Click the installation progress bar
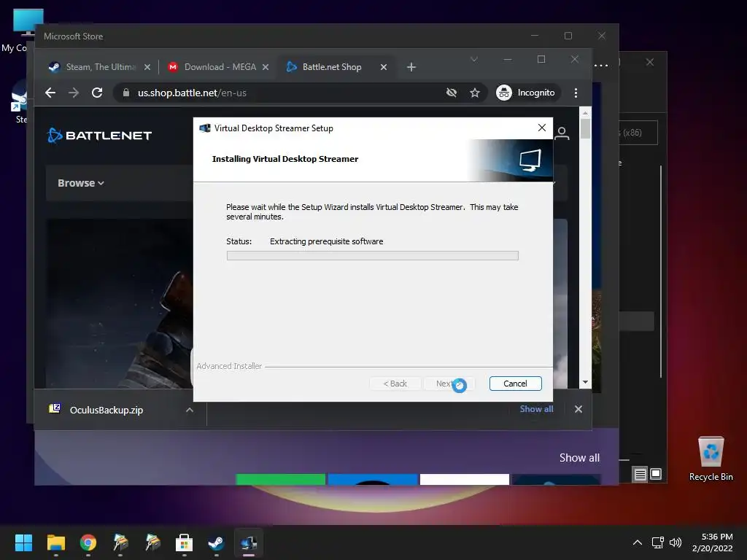Image resolution: width=747 pixels, height=560 pixels. pyautogui.click(x=373, y=256)
